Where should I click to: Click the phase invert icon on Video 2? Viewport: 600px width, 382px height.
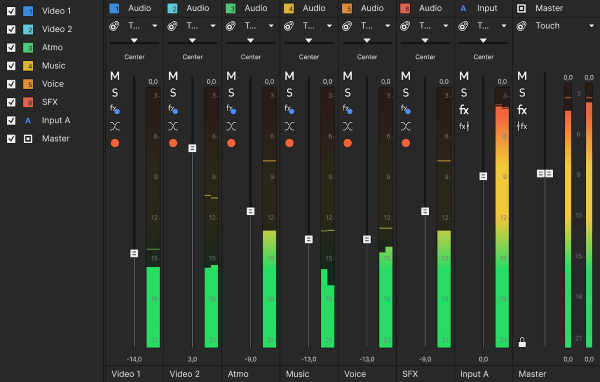pyautogui.click(x=173, y=126)
